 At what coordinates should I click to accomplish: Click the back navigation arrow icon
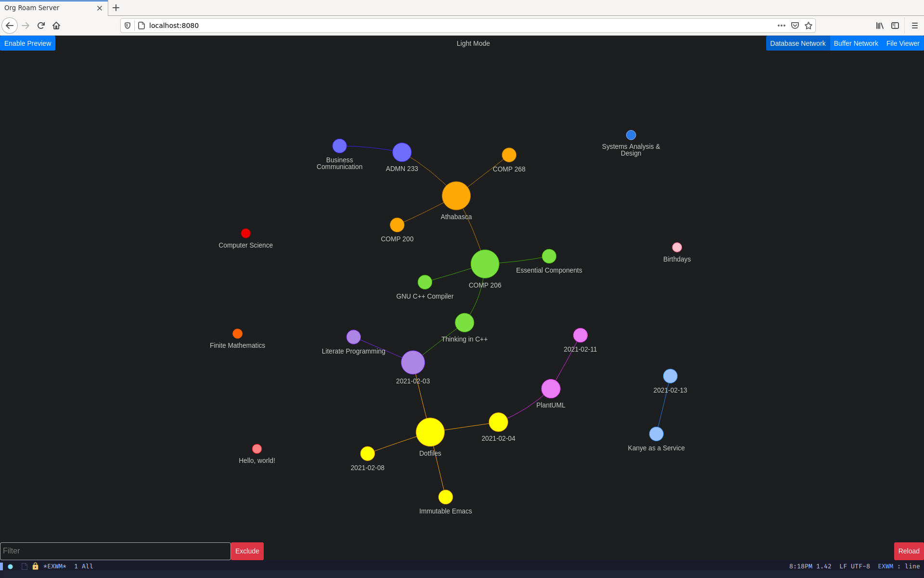coord(10,26)
